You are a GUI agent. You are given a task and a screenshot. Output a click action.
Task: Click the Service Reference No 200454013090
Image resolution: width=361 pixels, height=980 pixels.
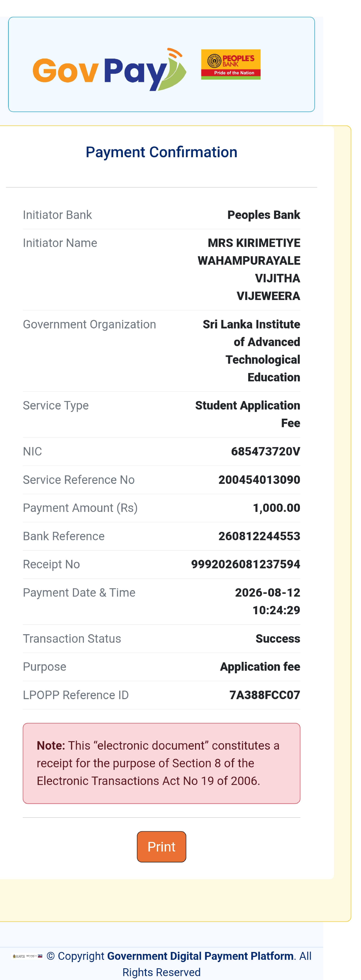[x=259, y=480]
